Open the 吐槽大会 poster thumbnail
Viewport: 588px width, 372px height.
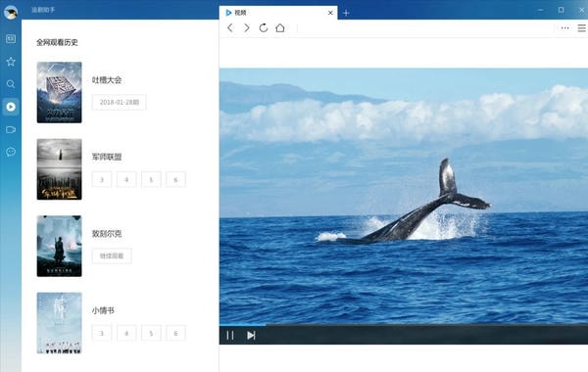tap(59, 92)
